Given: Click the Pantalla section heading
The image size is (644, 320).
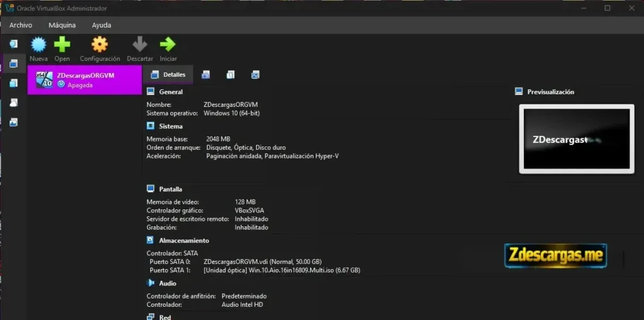Looking at the screenshot, I should pyautogui.click(x=170, y=189).
